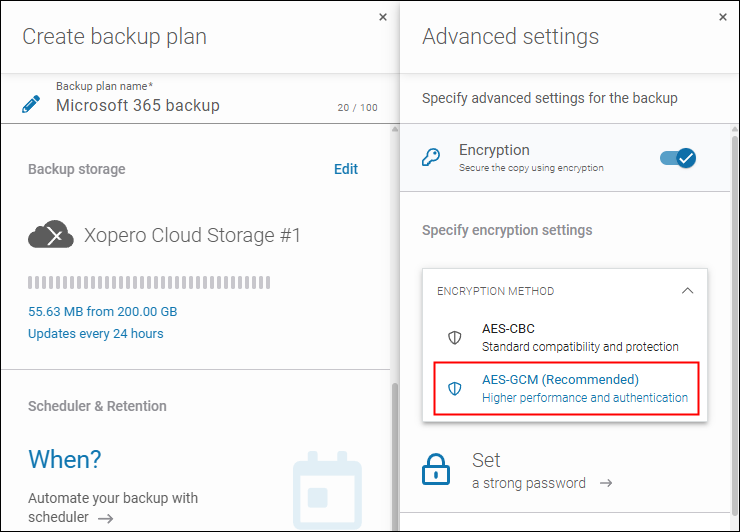Close the Create backup plan panel

(x=383, y=17)
